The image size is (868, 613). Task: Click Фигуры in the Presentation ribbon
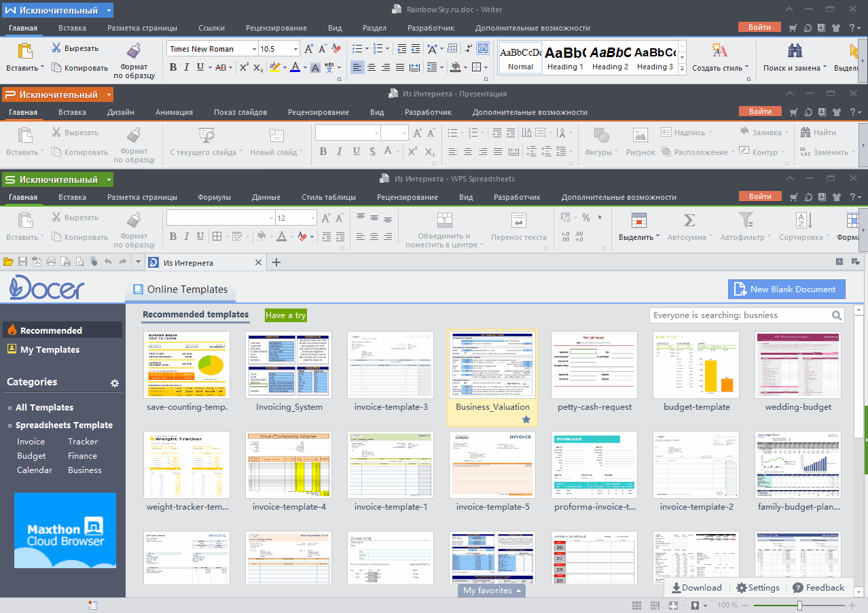(600, 143)
